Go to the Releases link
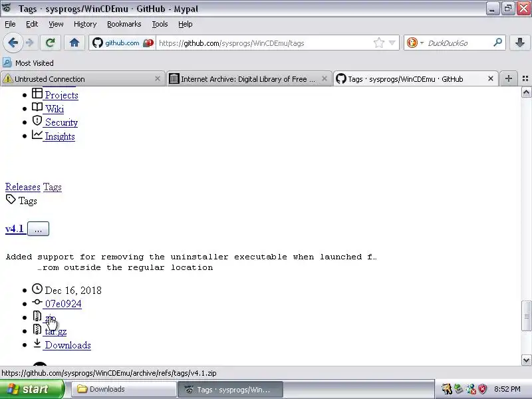 [x=23, y=187]
